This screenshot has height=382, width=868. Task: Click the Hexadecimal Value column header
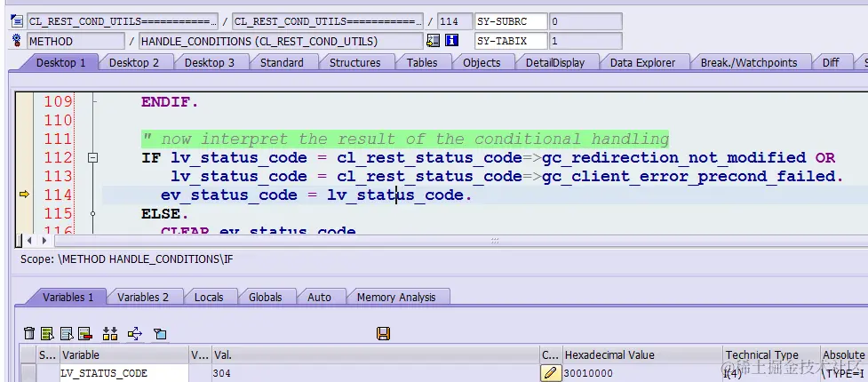pyautogui.click(x=642, y=354)
